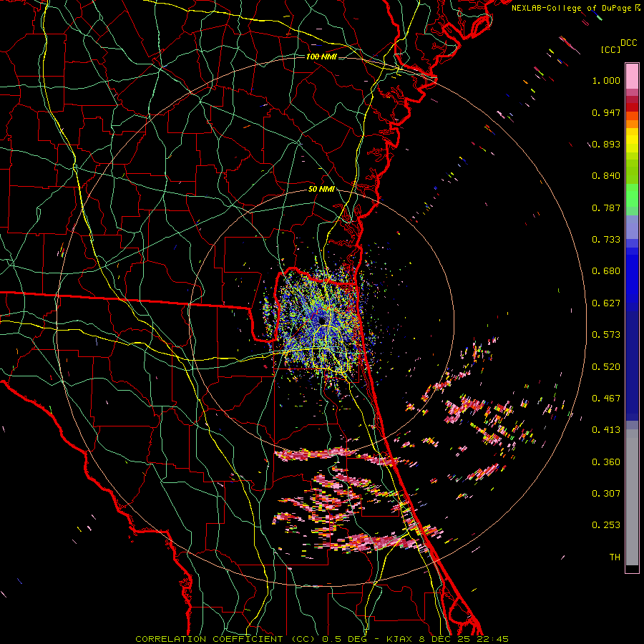This screenshot has width=644, height=644.
Task: Click the Correlation Coefficient caption at bottom
Action: tap(322, 639)
